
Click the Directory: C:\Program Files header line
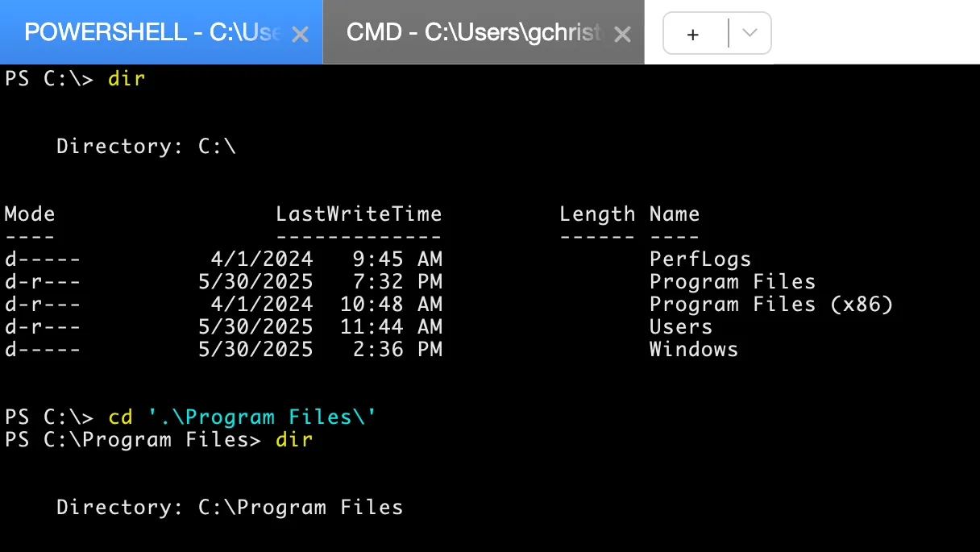(230, 507)
